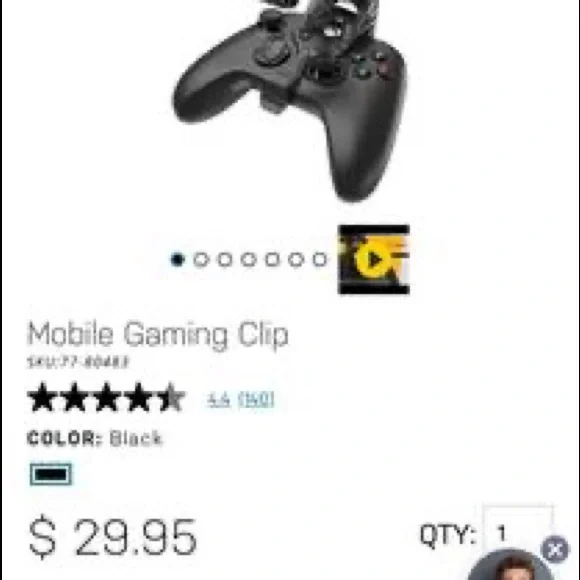Close the chat avatar popup
580x580 pixels.
[x=554, y=549]
